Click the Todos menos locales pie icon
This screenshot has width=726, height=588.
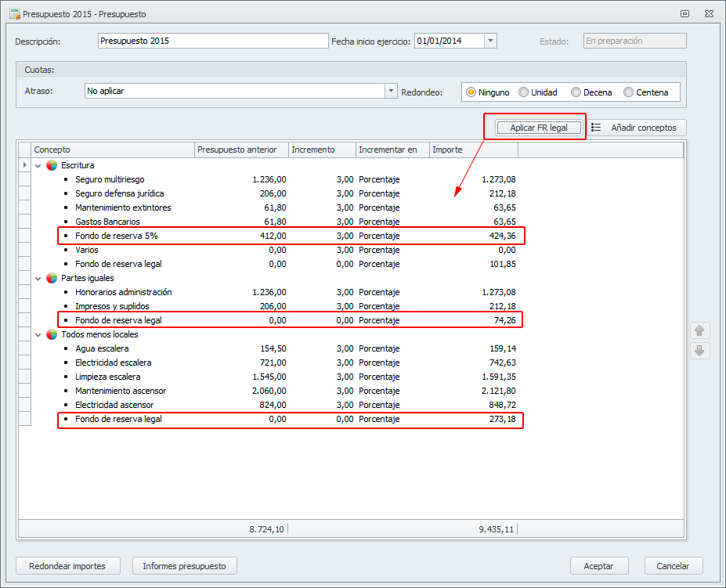click(52, 334)
